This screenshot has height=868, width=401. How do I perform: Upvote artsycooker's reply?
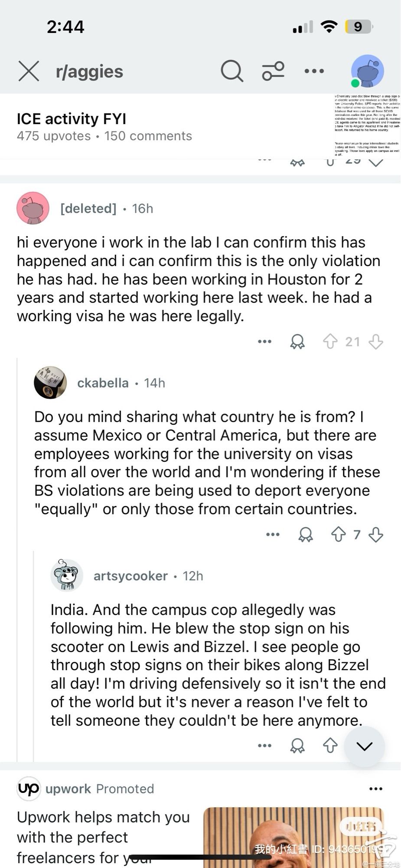(330, 746)
